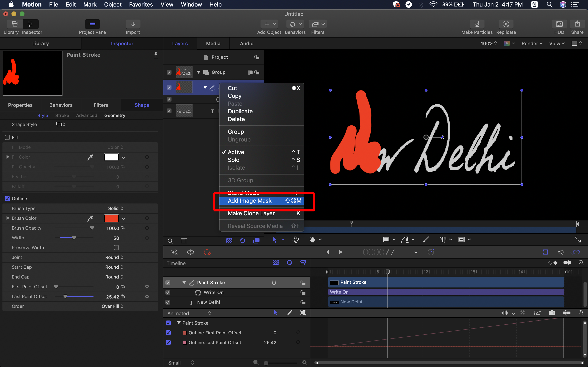Viewport: 588px width, 367px height.
Task: Enable the Fill checkbox
Action: pyautogui.click(x=8, y=137)
